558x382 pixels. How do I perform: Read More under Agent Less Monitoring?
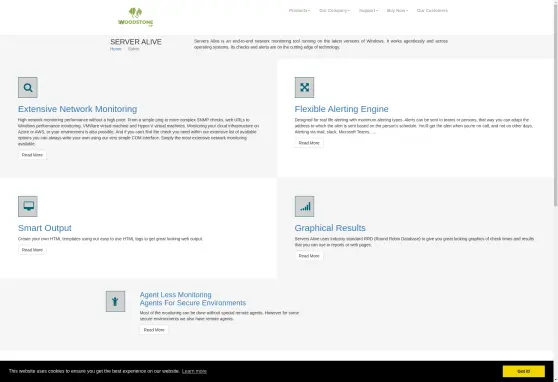[154, 330]
